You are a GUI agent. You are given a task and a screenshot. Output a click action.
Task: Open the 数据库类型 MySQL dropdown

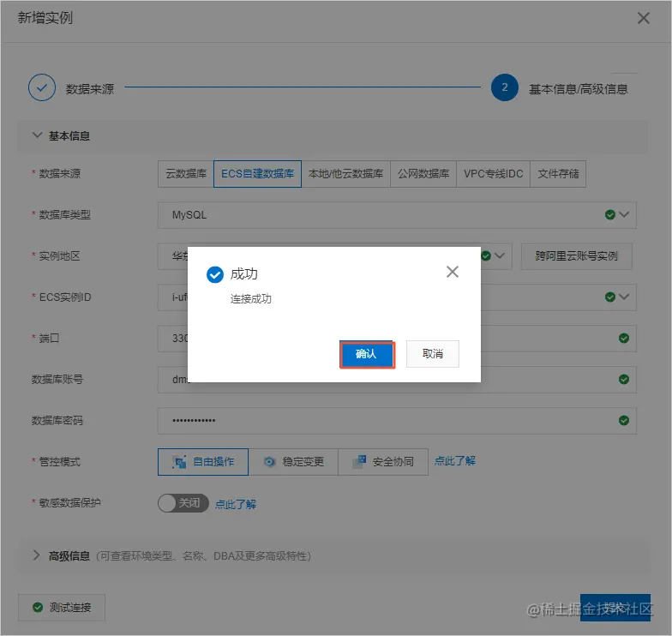(x=397, y=215)
